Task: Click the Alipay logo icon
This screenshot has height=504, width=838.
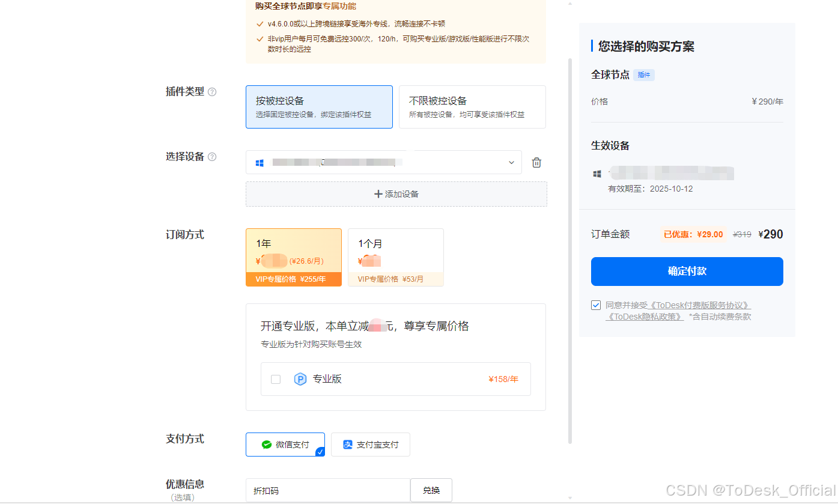Action: tap(348, 445)
